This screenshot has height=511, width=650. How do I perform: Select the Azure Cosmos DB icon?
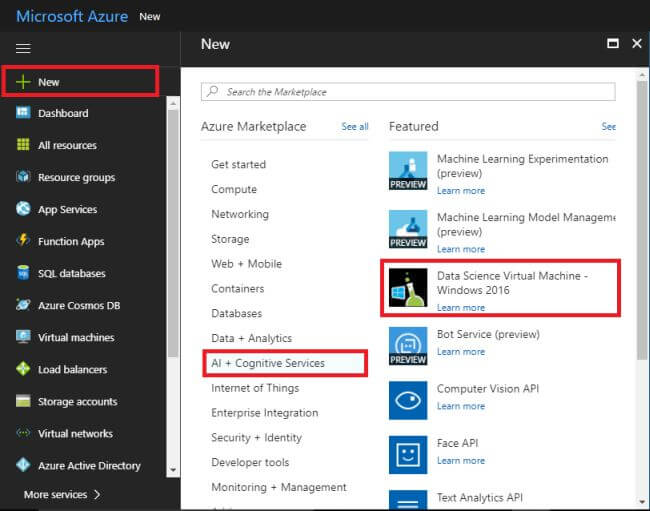pyautogui.click(x=23, y=305)
